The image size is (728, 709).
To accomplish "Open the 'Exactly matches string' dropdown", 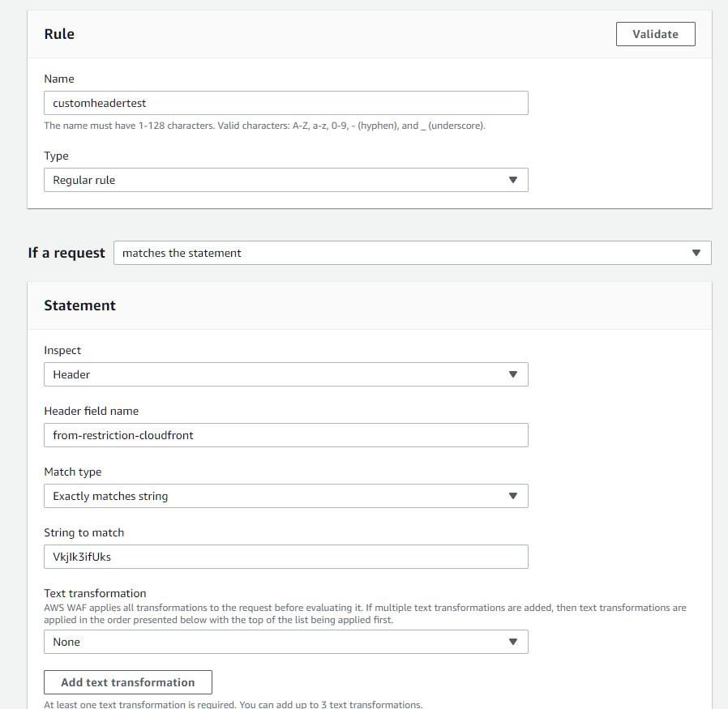I will tap(276, 496).
